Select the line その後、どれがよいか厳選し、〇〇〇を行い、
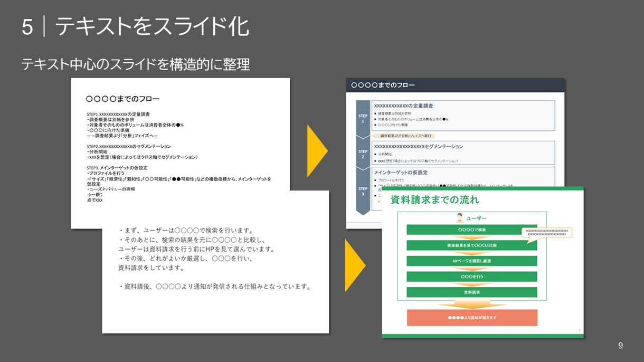This screenshot has width=644, height=362. 186,259
